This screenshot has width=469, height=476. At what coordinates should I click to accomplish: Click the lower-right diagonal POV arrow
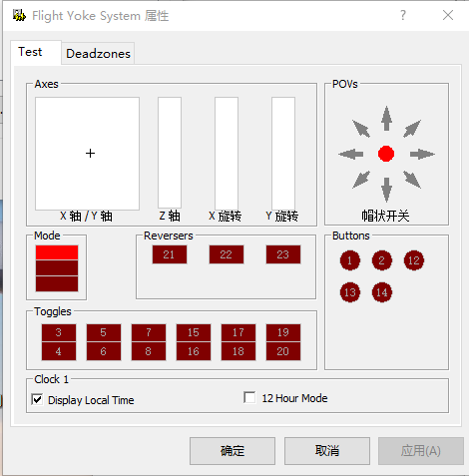412,180
